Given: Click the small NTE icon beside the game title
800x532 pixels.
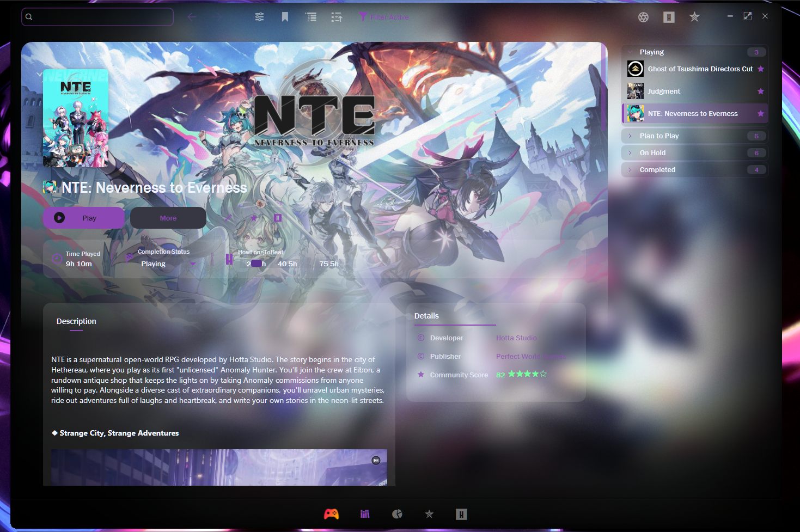Looking at the screenshot, I should (x=50, y=187).
